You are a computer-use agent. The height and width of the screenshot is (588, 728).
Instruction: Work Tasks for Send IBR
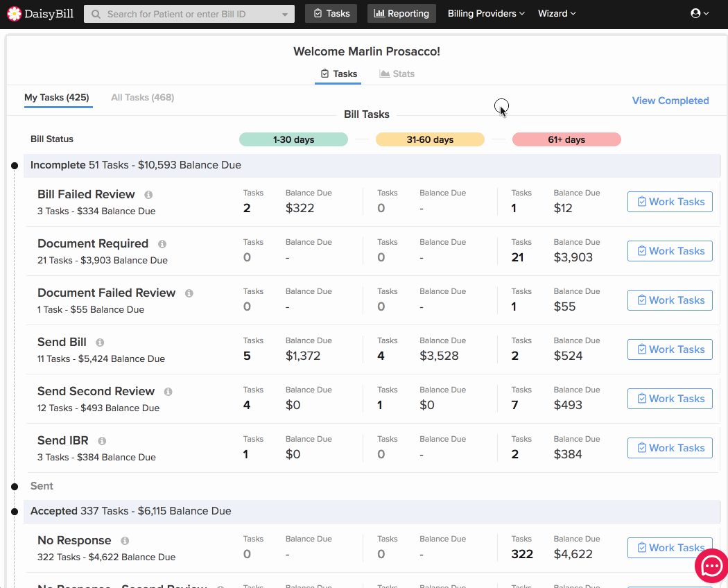coord(670,448)
